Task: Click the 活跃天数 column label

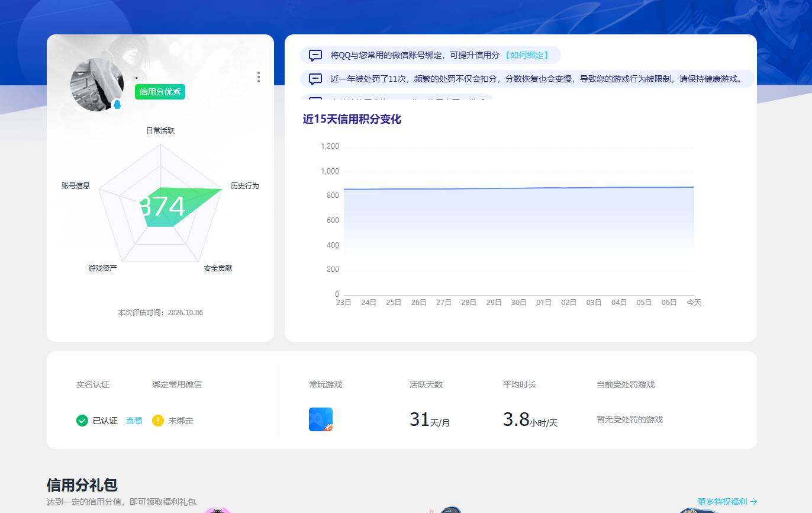Action: 426,384
